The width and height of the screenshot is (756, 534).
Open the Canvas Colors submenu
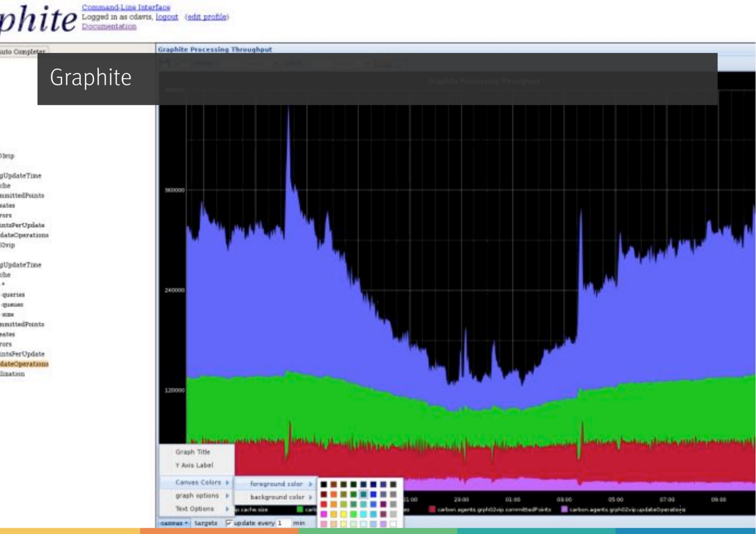(197, 483)
